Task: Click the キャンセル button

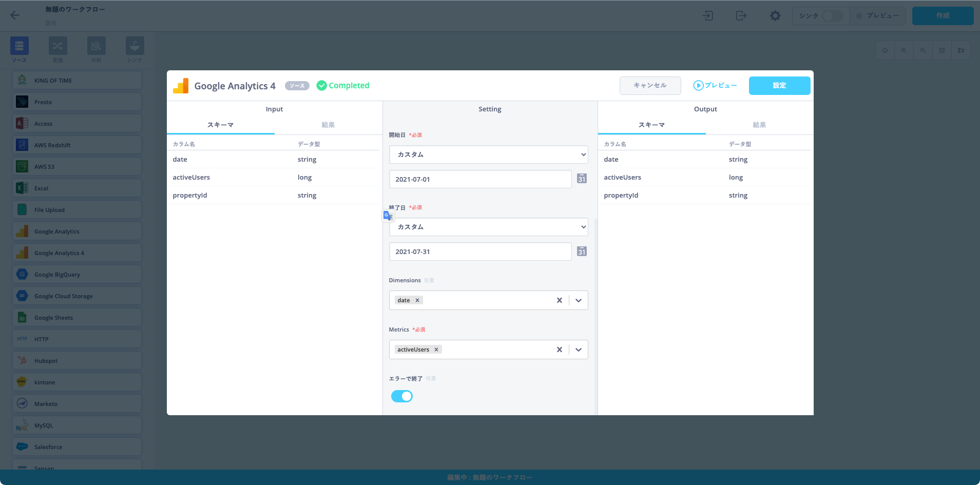Action: (650, 86)
